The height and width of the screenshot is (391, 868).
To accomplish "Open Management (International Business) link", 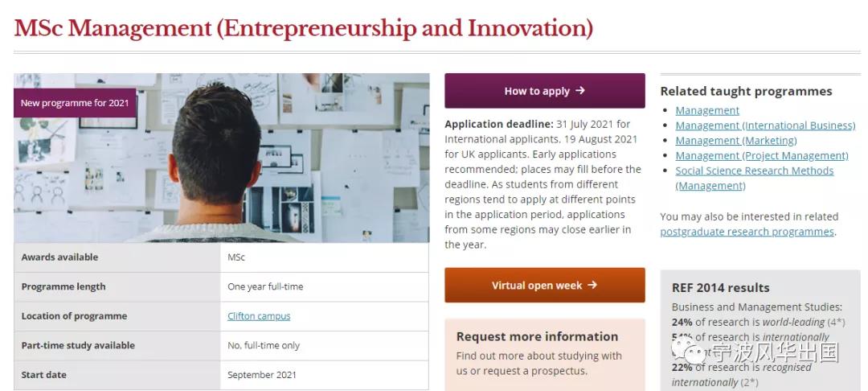I will pos(765,126).
